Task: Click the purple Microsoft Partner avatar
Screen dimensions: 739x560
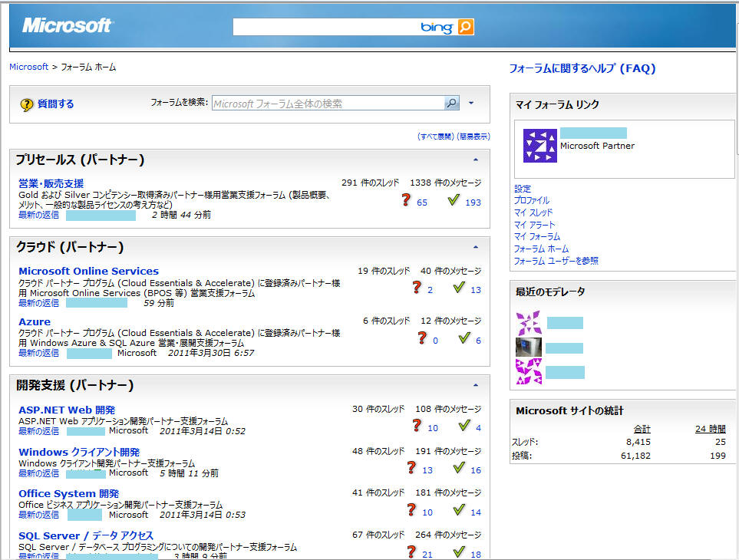Action: point(540,146)
